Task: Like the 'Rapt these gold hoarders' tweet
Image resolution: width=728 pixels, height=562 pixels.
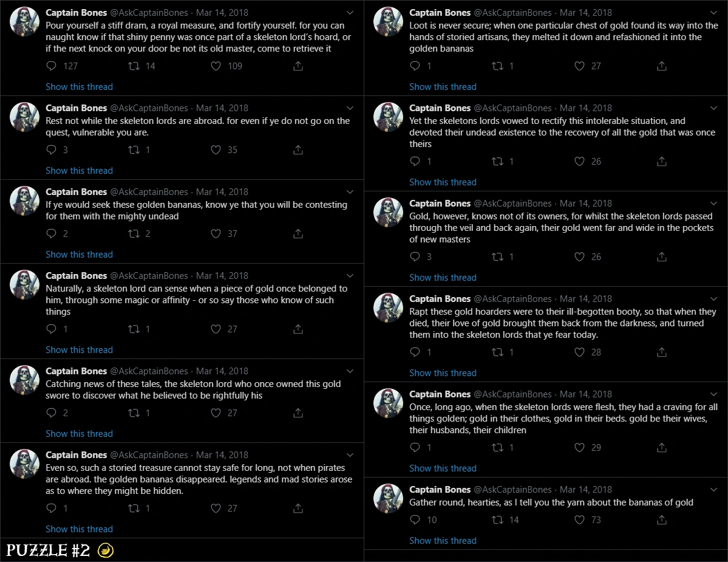Action: (x=579, y=352)
